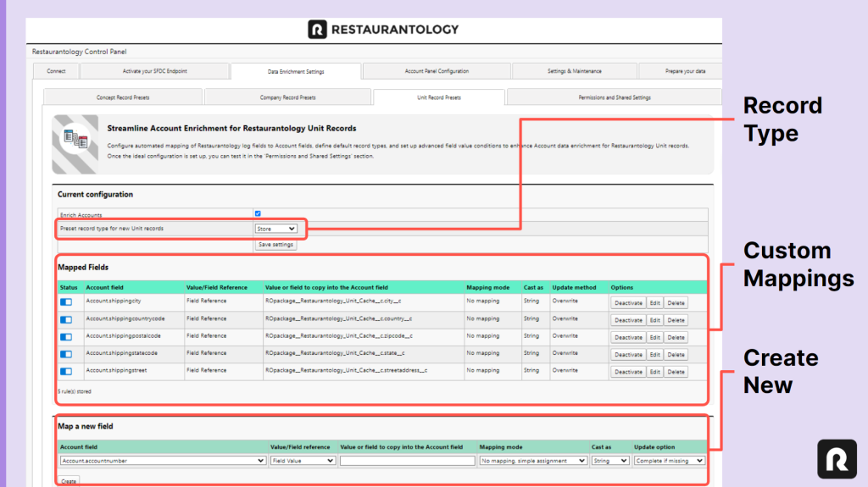The height and width of the screenshot is (487, 868).
Task: Open the Activate your SFDC Endpoint tab
Action: [154, 71]
